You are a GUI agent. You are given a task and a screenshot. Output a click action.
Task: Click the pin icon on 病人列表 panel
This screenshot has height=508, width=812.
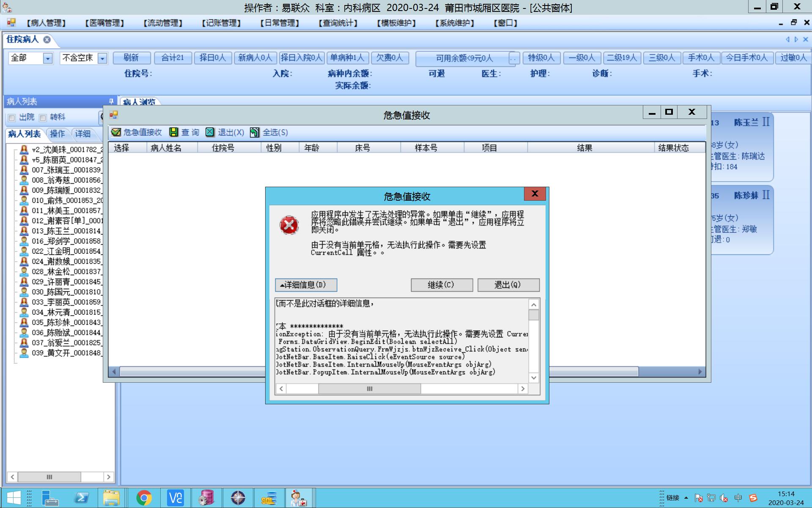111,101
